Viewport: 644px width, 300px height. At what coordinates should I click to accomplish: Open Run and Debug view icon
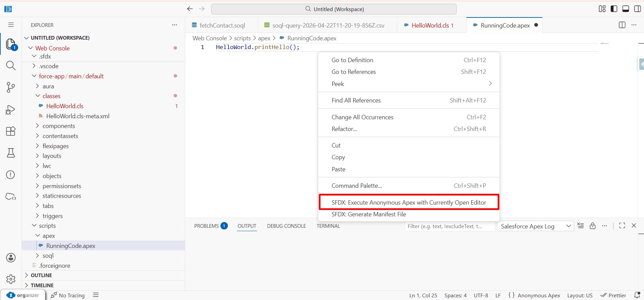11,110
